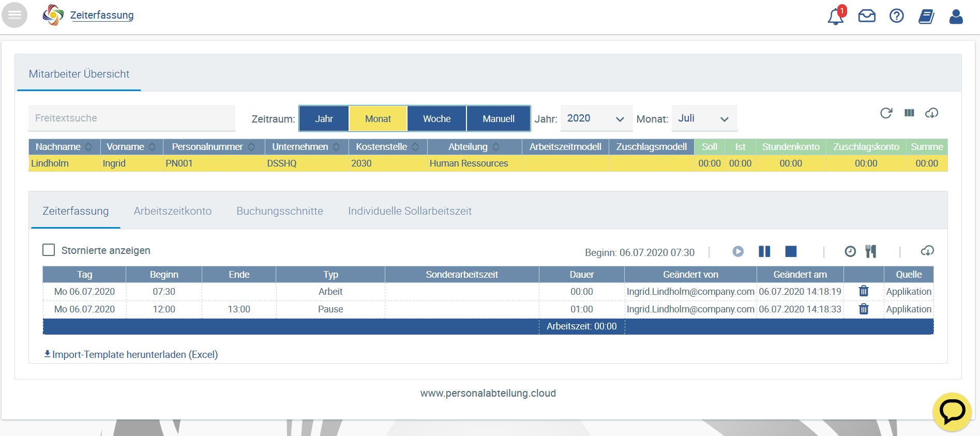Viewport: 980px width, 436px height.
Task: Click the Zeiterfassung header link
Action: click(x=102, y=15)
